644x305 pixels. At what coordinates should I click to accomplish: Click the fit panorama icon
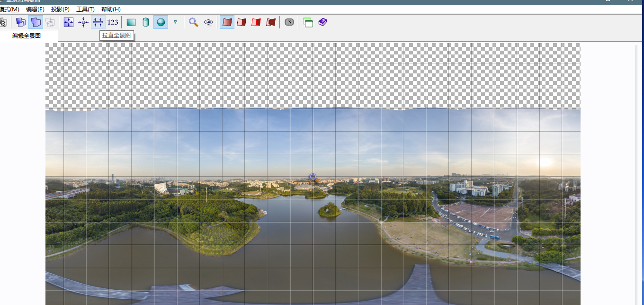(x=69, y=22)
